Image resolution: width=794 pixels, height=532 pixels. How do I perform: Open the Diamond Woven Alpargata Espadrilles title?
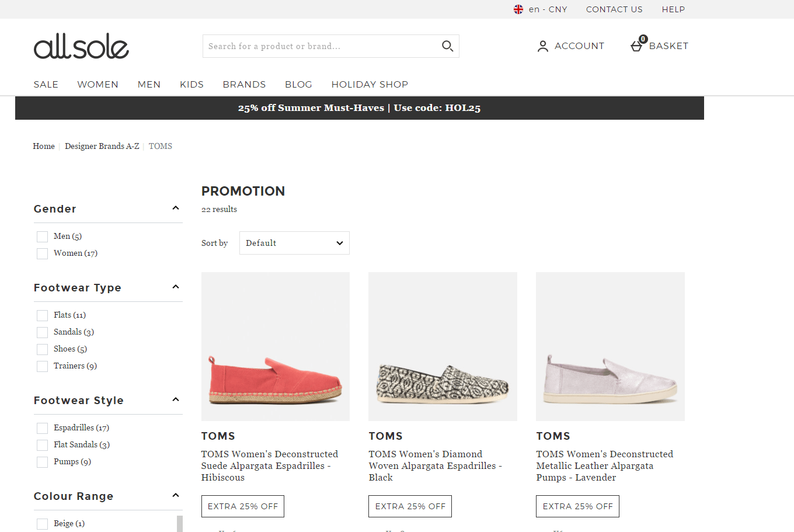[436, 465]
